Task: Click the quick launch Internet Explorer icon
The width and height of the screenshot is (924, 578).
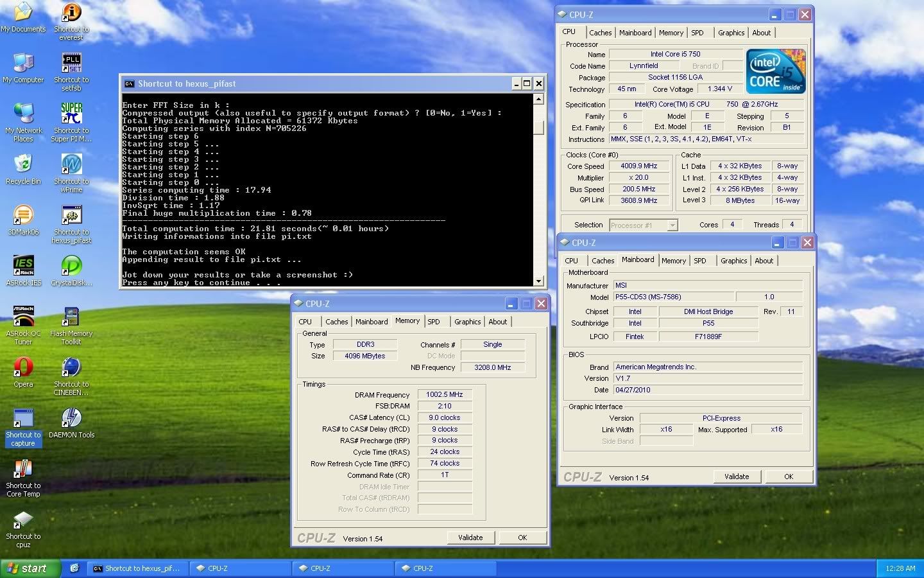Action: coord(74,568)
